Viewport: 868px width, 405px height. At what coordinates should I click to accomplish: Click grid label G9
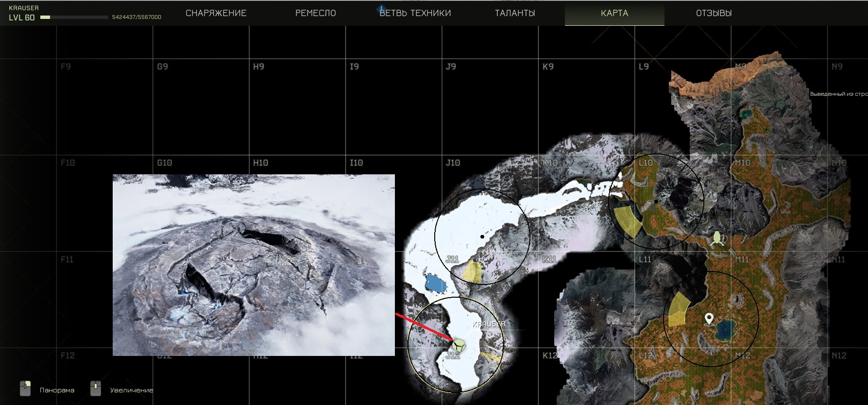point(163,67)
